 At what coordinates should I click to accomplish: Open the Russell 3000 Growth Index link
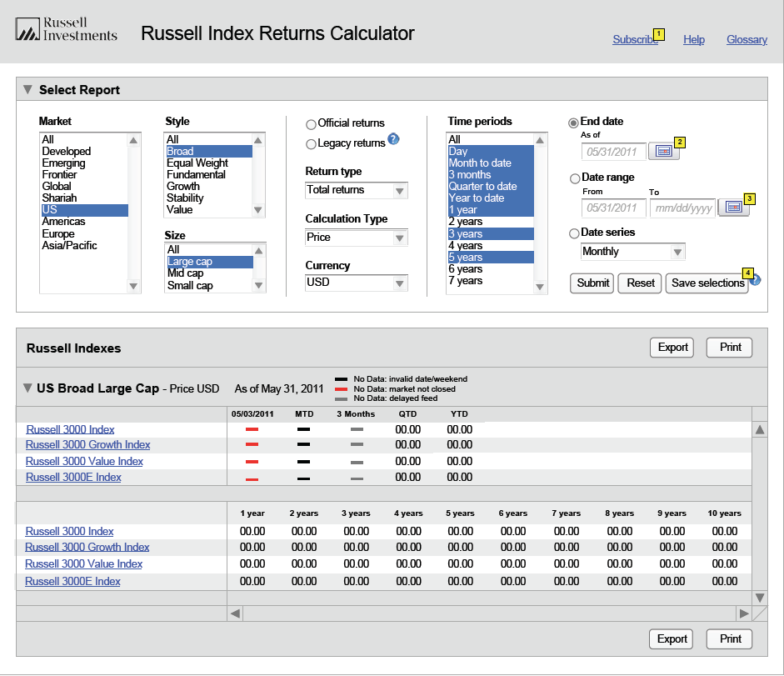pos(87,445)
